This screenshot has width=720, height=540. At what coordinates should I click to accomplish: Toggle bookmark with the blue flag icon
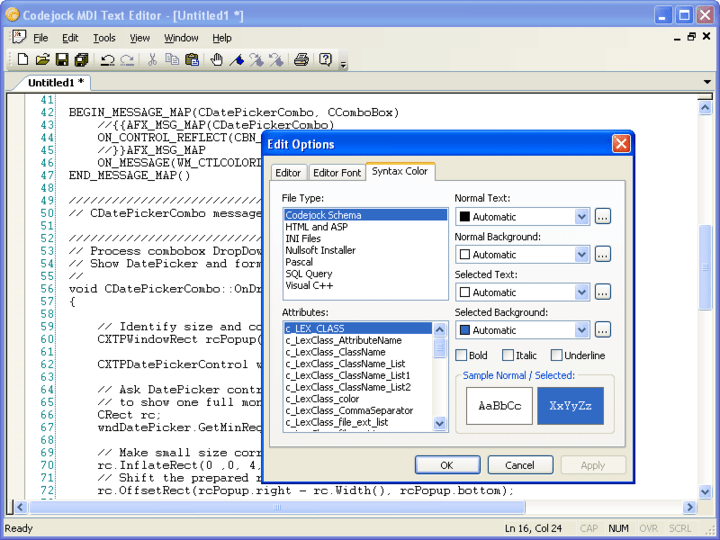(x=236, y=60)
